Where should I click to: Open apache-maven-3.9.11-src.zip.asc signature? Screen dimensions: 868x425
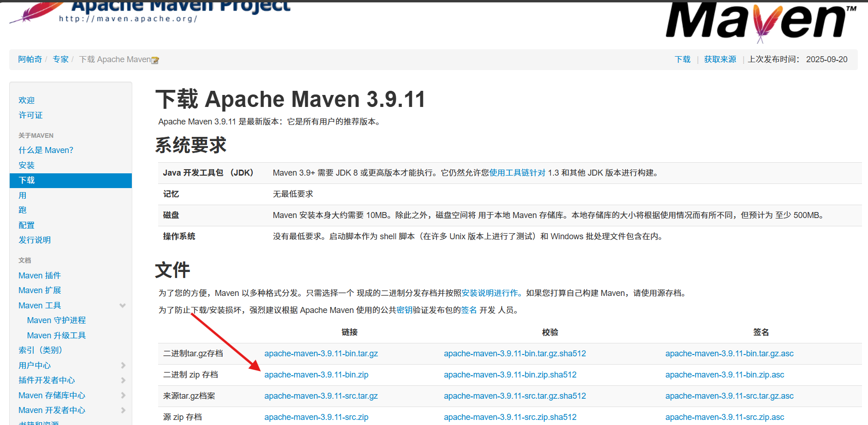(x=725, y=417)
